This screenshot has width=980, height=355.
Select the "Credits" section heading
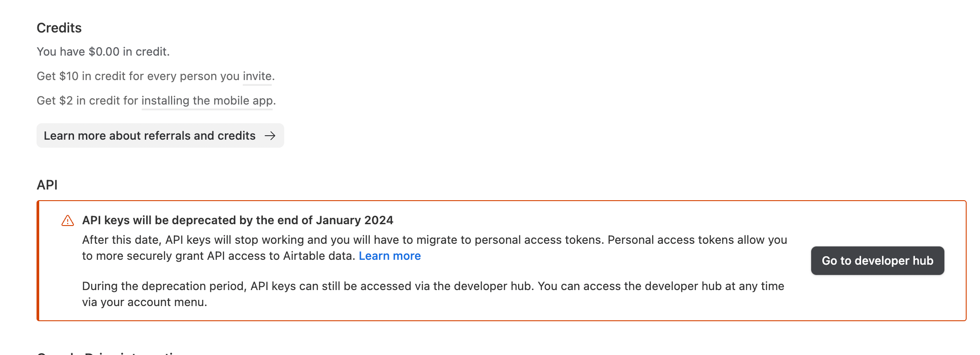point(59,28)
